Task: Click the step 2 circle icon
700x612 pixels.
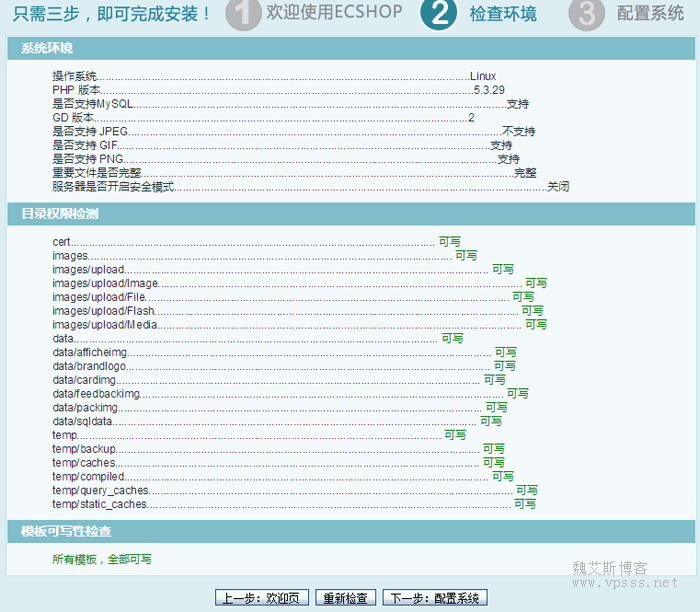Action: click(x=438, y=14)
